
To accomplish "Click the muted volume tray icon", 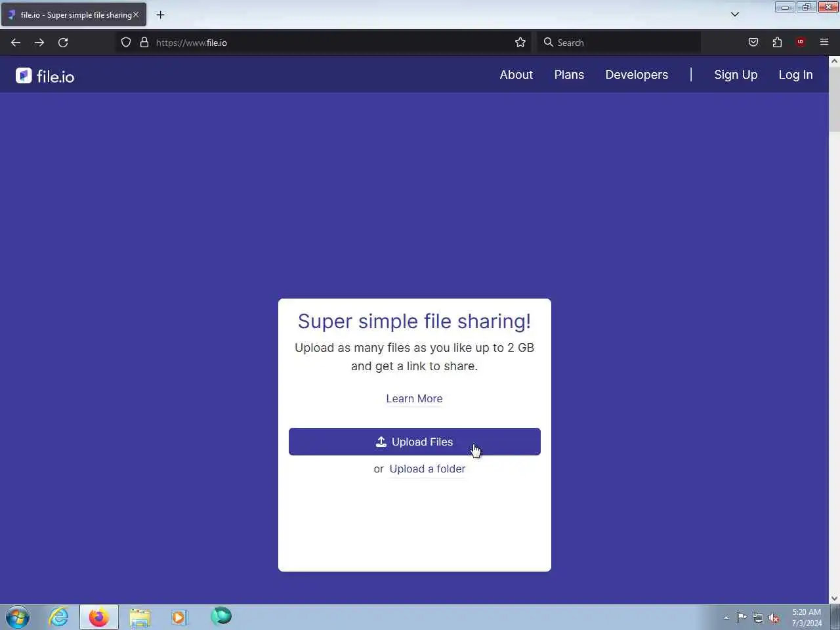I will [774, 618].
